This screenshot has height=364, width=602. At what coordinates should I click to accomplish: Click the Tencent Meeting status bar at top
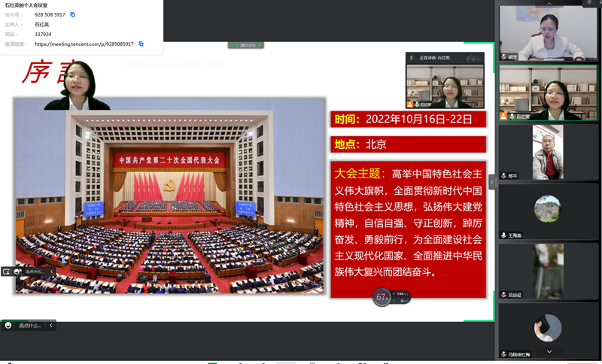click(x=247, y=46)
